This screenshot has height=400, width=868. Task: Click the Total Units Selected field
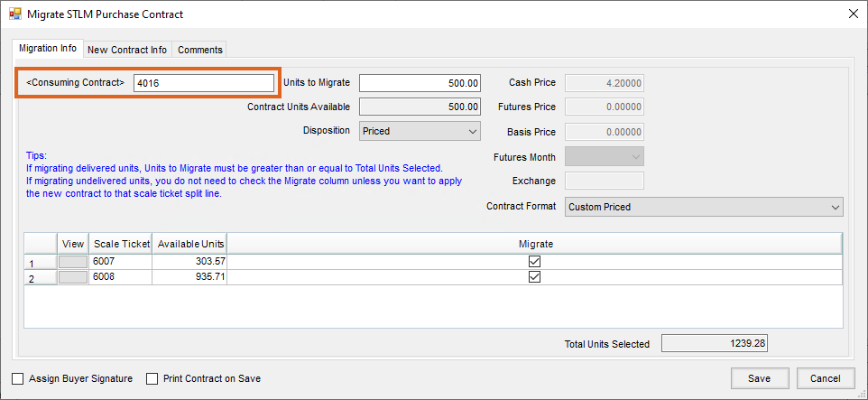click(715, 343)
